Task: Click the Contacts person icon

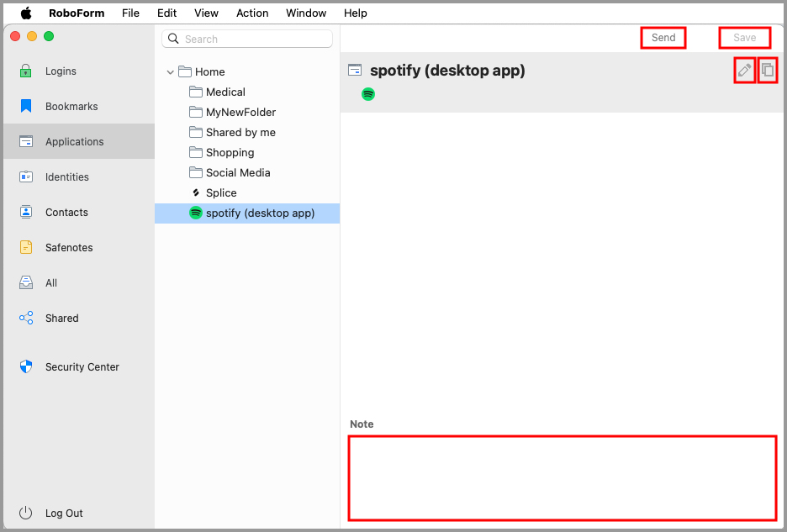Action: pos(25,212)
